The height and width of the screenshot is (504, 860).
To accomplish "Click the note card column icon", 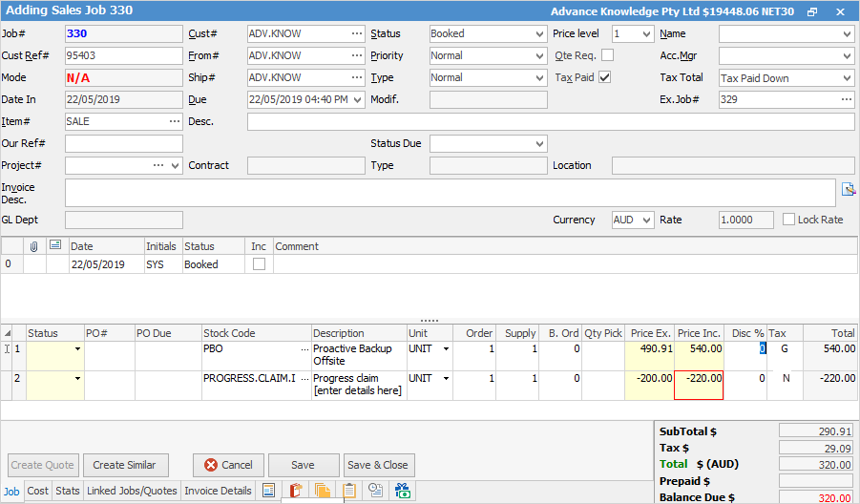I will [x=56, y=246].
